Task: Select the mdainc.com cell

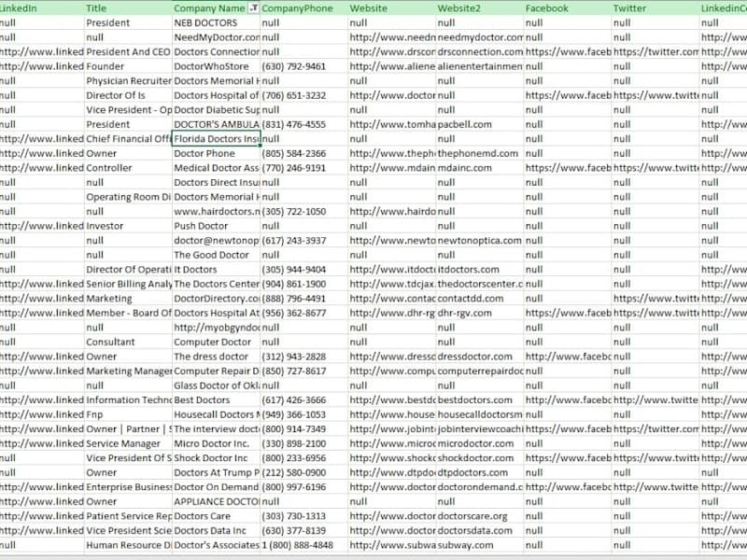Action: 480,168
